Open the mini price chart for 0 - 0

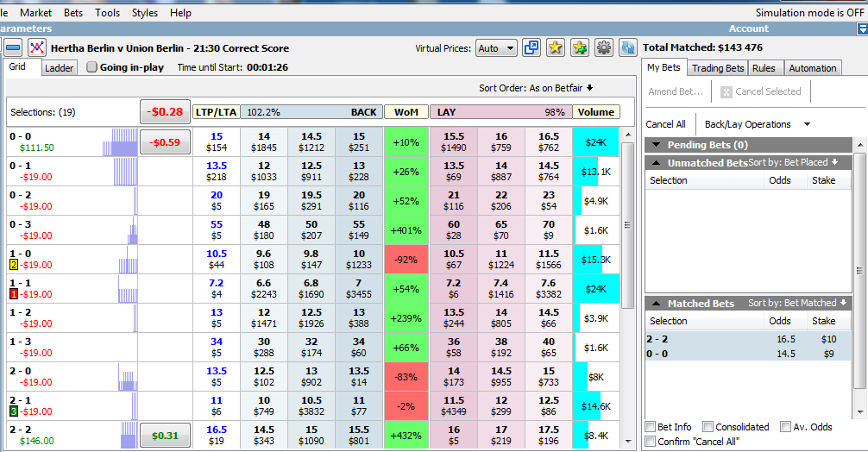pos(120,142)
